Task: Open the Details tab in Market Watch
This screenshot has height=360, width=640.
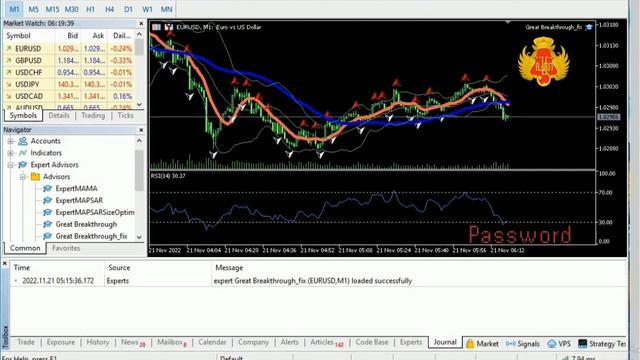Action: 59,116
